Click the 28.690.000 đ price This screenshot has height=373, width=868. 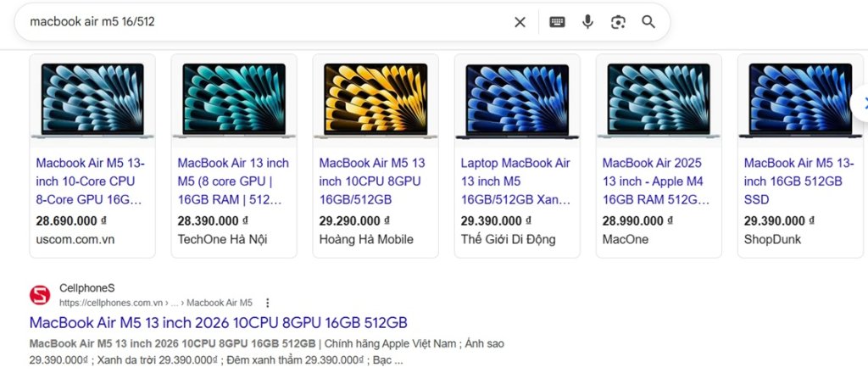point(71,220)
